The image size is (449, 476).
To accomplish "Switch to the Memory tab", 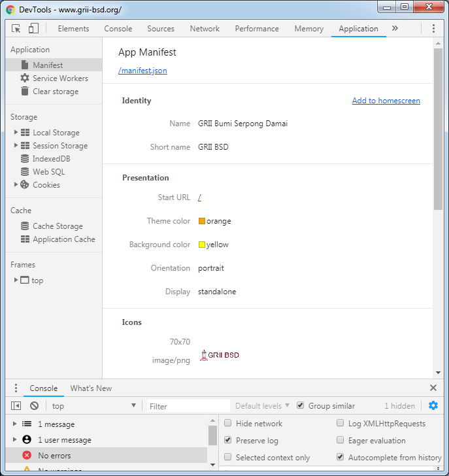I will click(309, 29).
